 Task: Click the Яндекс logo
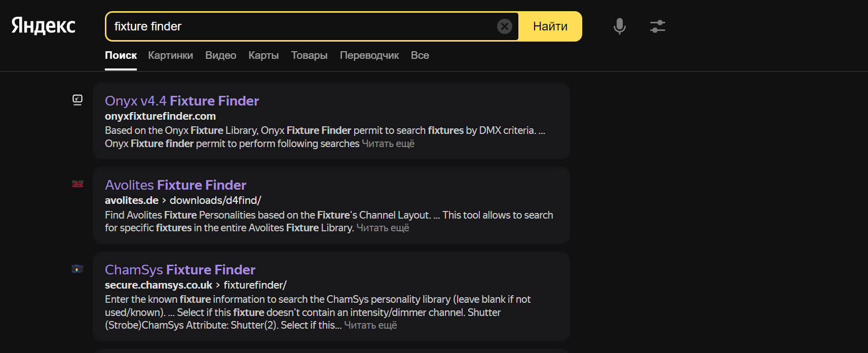[x=44, y=26]
